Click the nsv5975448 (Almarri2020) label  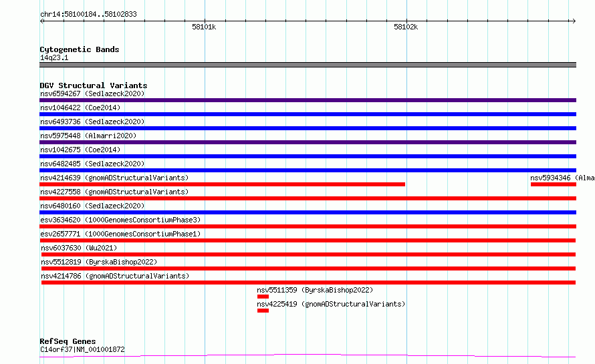click(x=88, y=136)
